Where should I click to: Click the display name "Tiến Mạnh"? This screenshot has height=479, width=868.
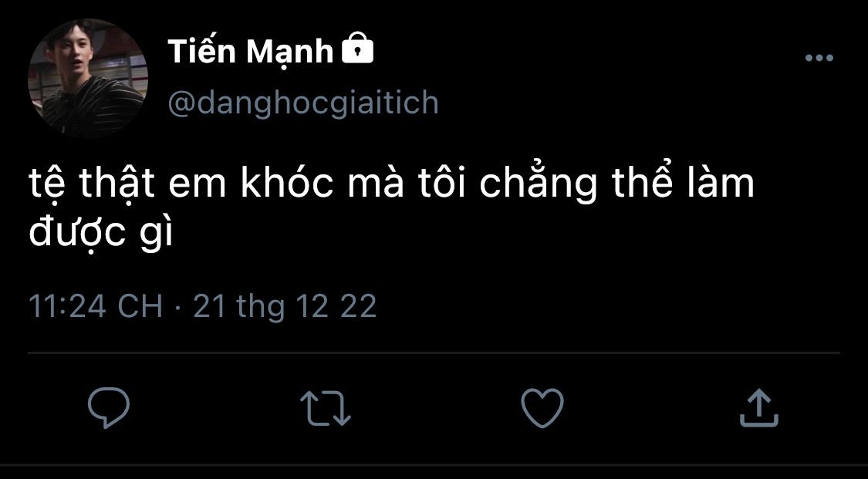[x=251, y=52]
